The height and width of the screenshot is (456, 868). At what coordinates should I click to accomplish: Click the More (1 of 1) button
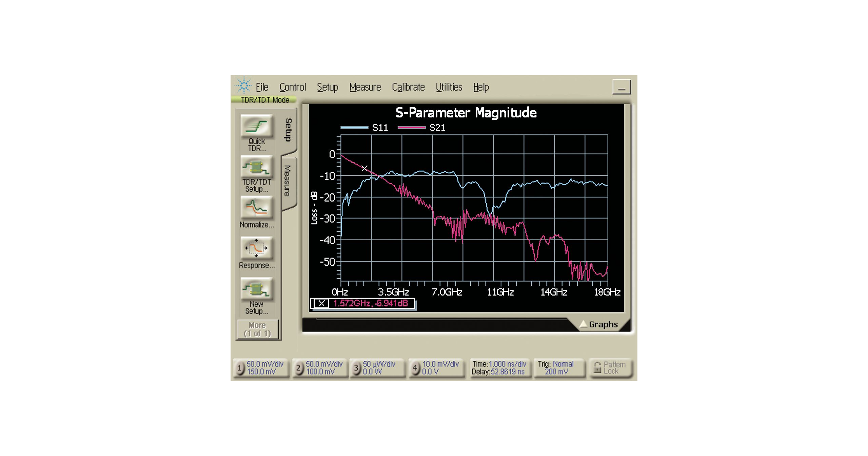258,329
